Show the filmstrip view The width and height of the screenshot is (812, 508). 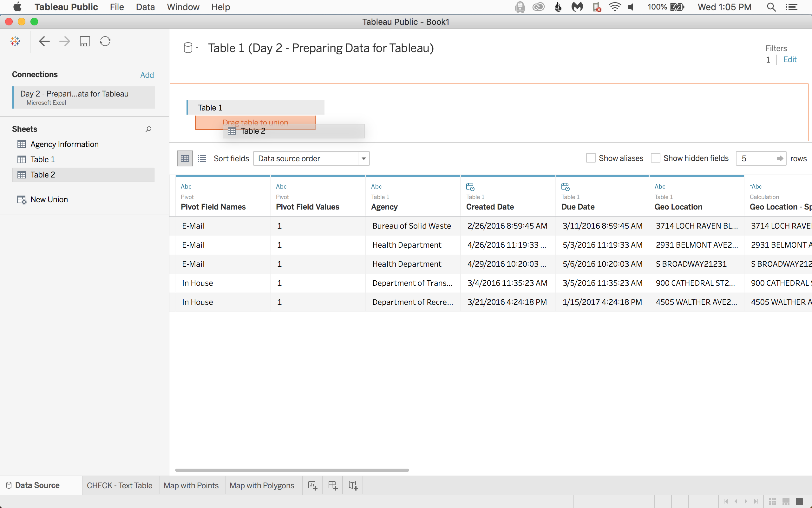click(786, 501)
